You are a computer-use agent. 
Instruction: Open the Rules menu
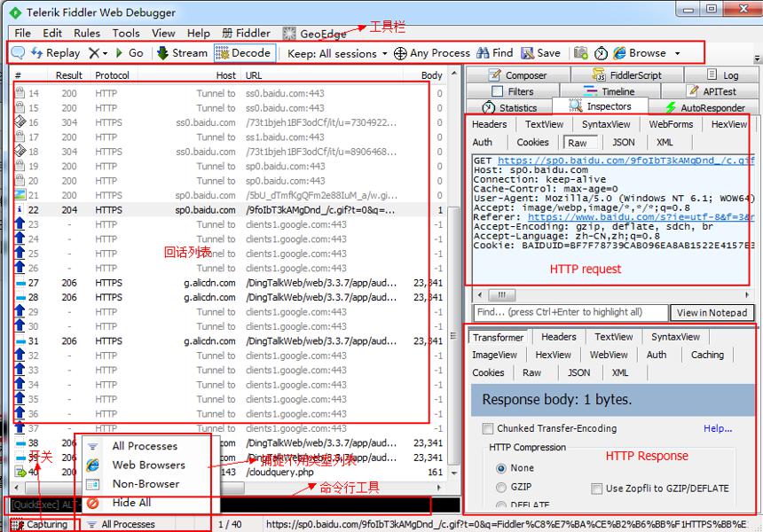point(87,33)
